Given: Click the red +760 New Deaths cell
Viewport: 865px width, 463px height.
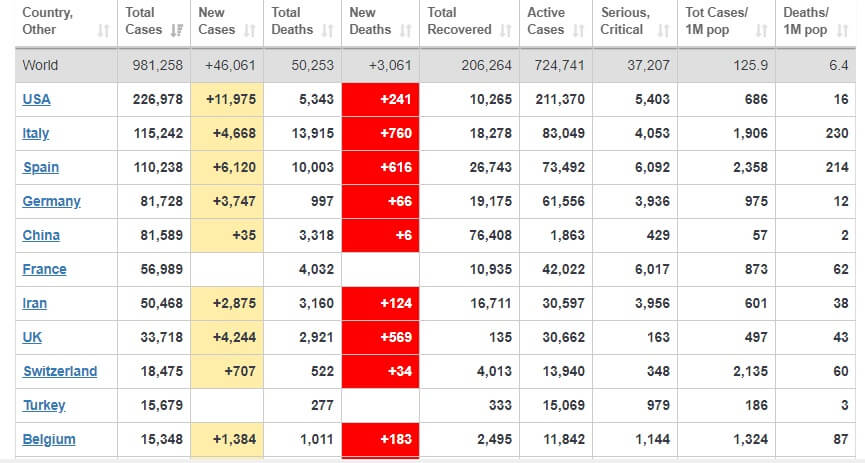Looking at the screenshot, I should tap(380, 133).
